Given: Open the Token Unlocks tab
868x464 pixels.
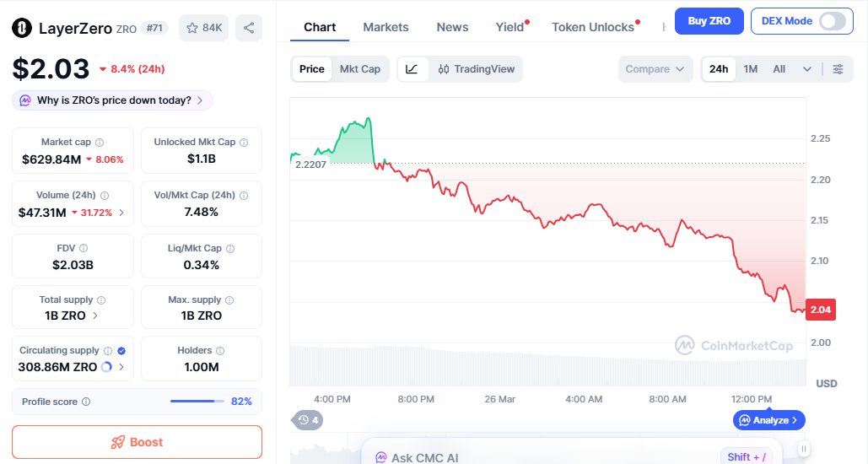Looking at the screenshot, I should [x=593, y=27].
